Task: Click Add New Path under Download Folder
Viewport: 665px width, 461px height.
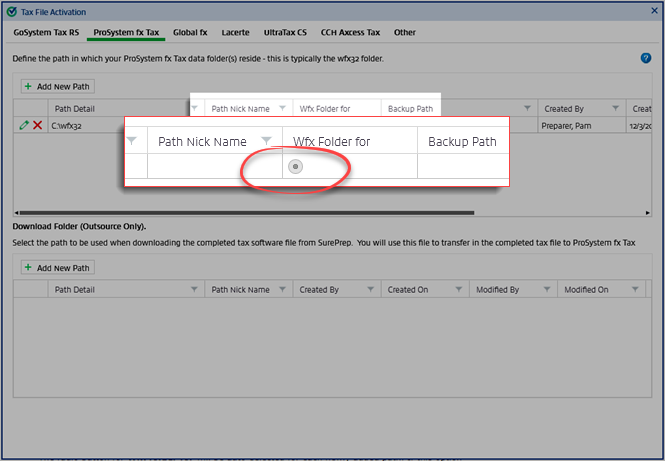Action: coord(56,268)
